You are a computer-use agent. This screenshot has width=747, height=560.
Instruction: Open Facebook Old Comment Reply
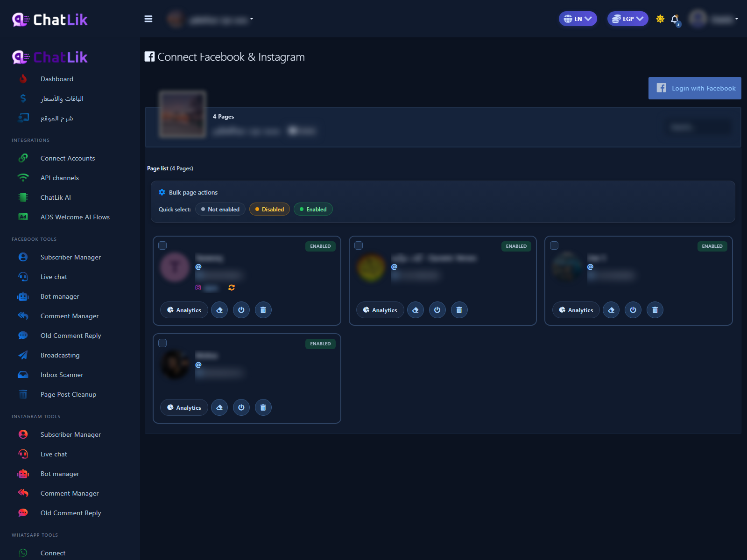pos(70,336)
